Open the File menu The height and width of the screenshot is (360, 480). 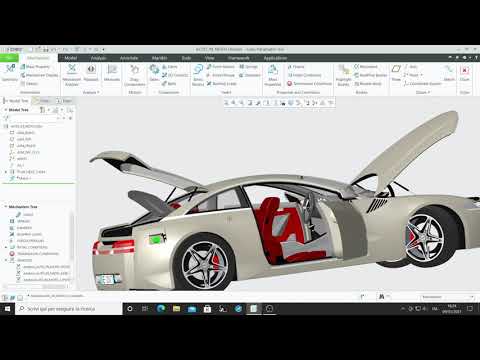tap(9, 58)
